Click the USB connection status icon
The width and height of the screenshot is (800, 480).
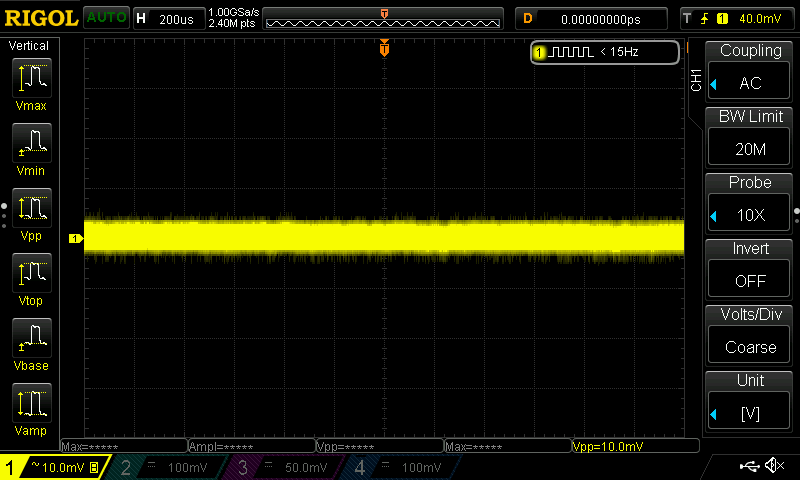[749, 467]
